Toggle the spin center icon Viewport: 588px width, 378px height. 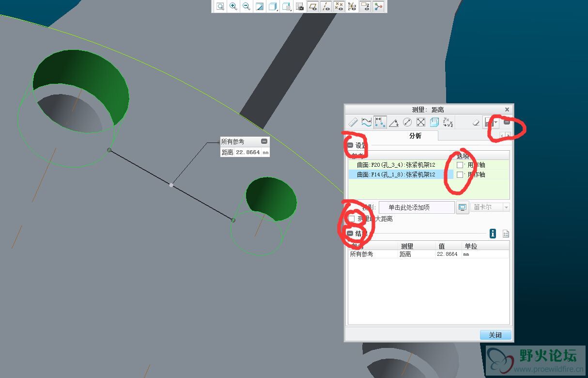tap(378, 6)
